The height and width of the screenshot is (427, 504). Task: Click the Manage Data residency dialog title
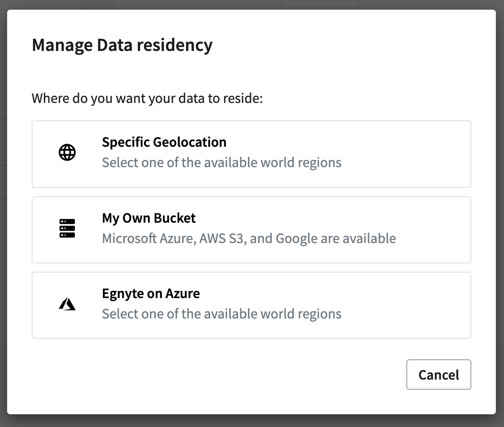pyautogui.click(x=122, y=45)
